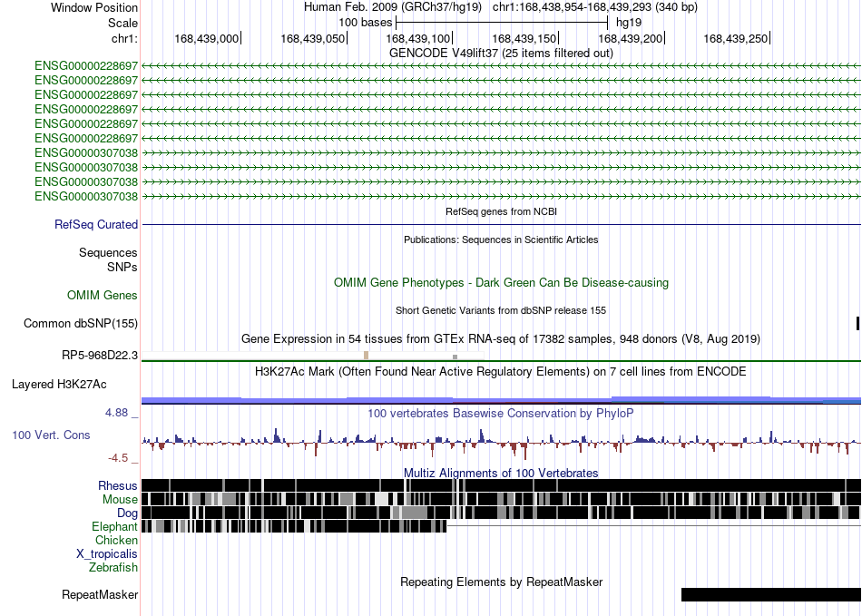Click the Mouse species label
This screenshot has height=616, width=862.
pyautogui.click(x=120, y=500)
